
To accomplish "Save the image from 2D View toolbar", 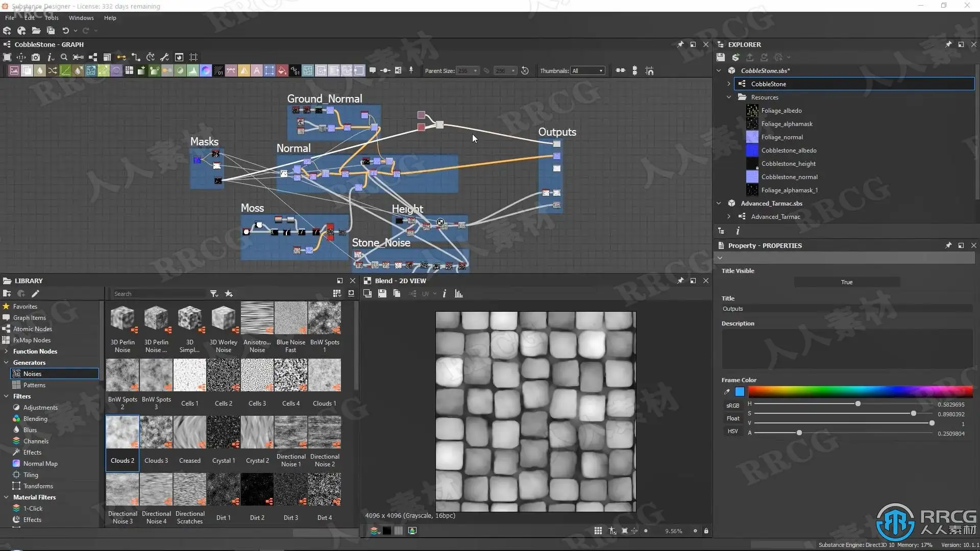I will 382,294.
